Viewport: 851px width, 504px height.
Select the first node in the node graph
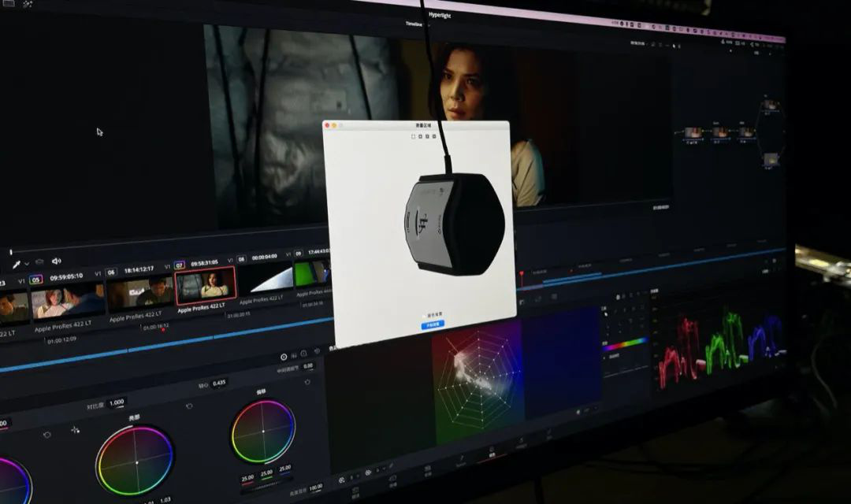tap(693, 133)
